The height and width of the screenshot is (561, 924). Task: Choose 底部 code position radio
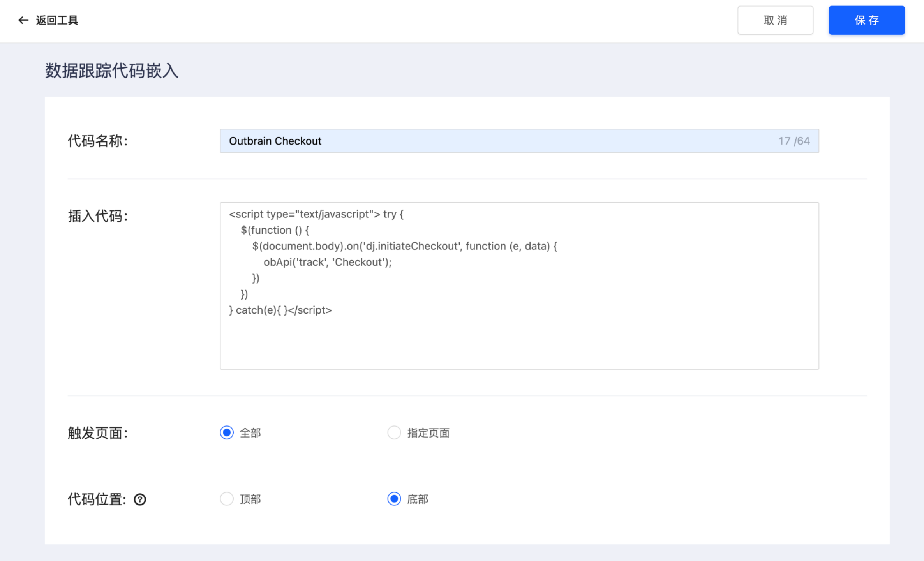tap(394, 499)
